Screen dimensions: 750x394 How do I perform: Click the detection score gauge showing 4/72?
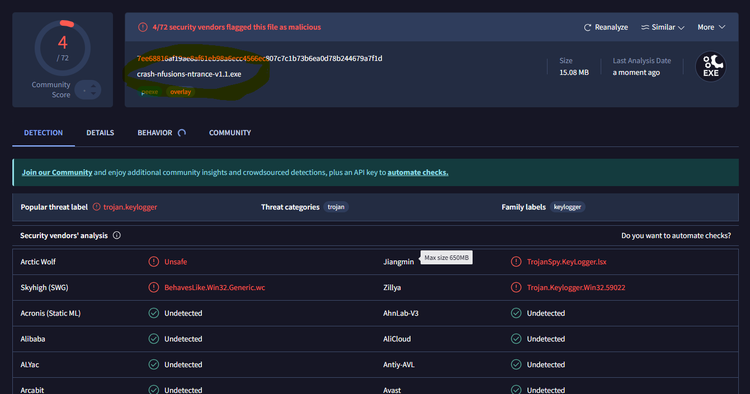point(63,48)
